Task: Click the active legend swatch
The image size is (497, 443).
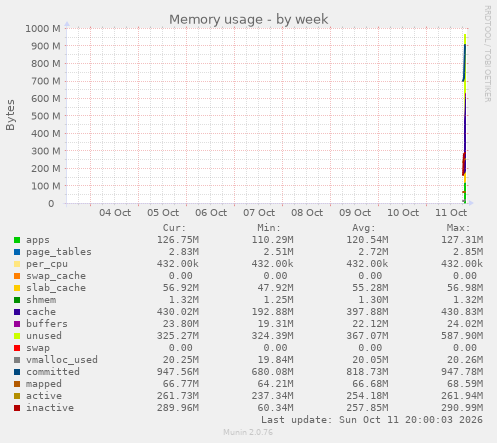Action: 17,396
